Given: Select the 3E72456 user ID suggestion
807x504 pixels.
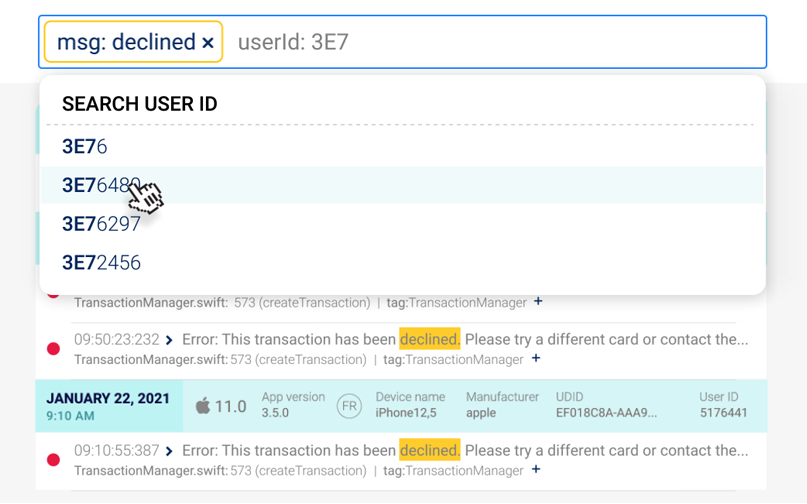Looking at the screenshot, I should click(x=101, y=263).
